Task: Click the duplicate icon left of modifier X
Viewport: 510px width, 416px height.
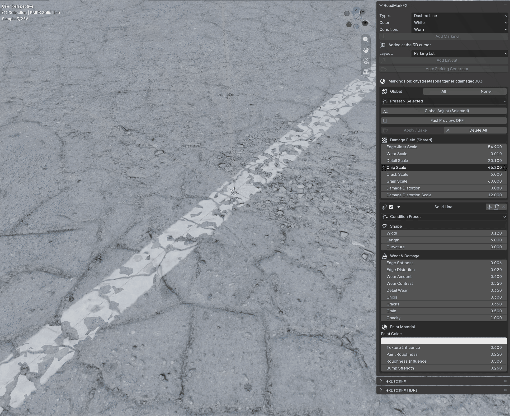Action: 496,207
